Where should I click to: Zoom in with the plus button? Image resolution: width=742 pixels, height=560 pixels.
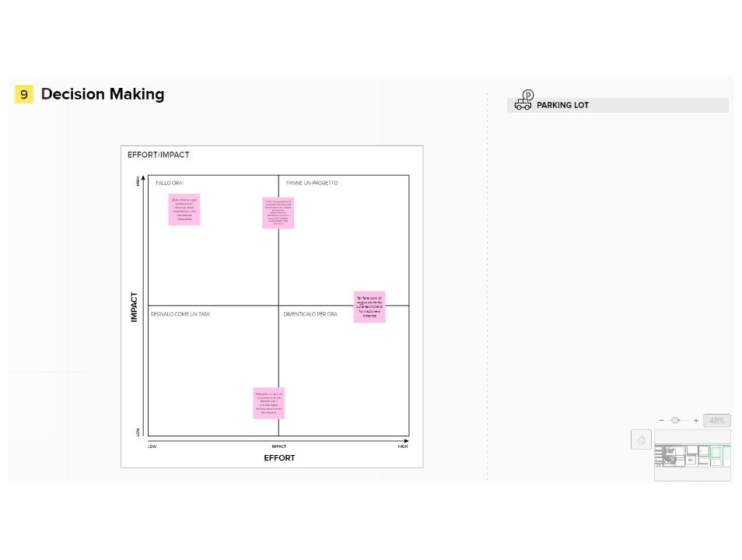coord(696,420)
